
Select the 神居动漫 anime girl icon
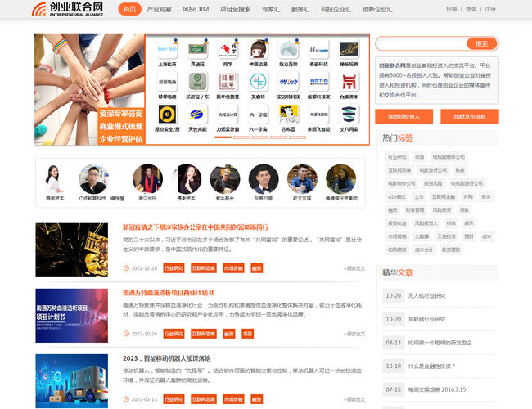[x=257, y=49]
